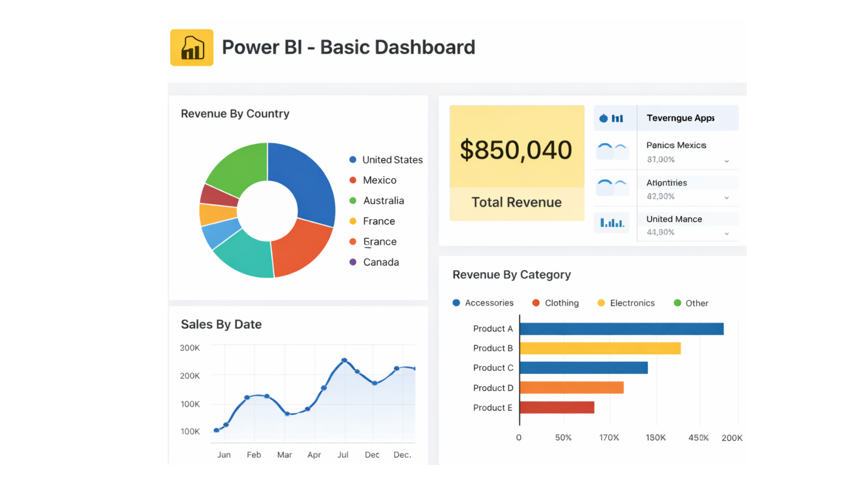Click the Teverngue Apps header
868x488 pixels.
click(680, 118)
